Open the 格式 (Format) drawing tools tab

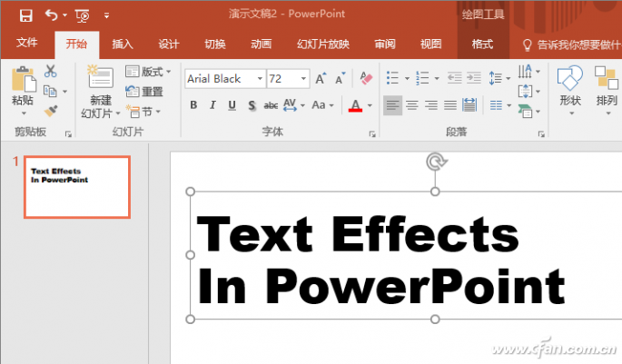pos(482,44)
